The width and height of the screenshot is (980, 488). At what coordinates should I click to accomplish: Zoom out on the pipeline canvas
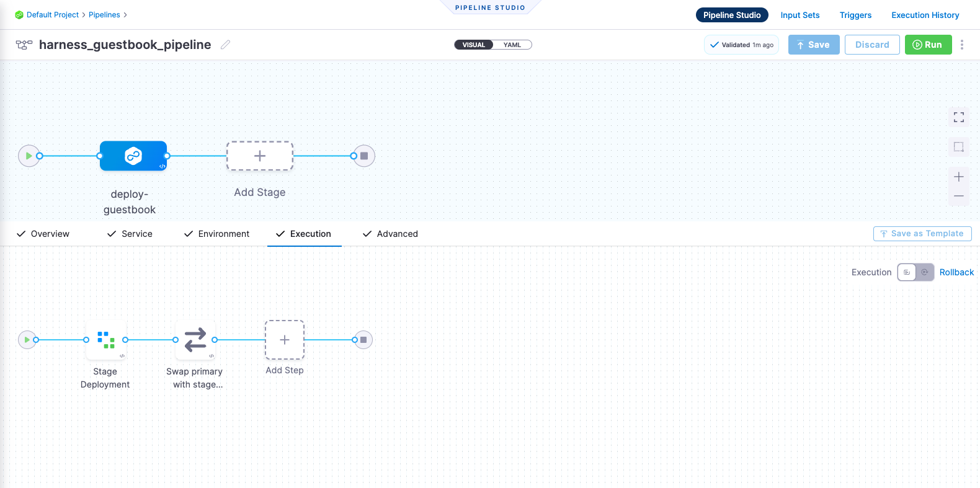958,196
